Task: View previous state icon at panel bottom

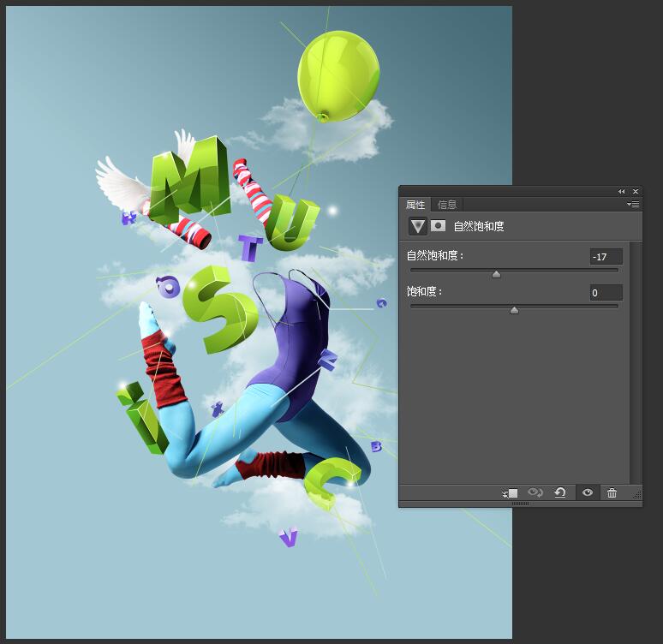Action: 535,492
